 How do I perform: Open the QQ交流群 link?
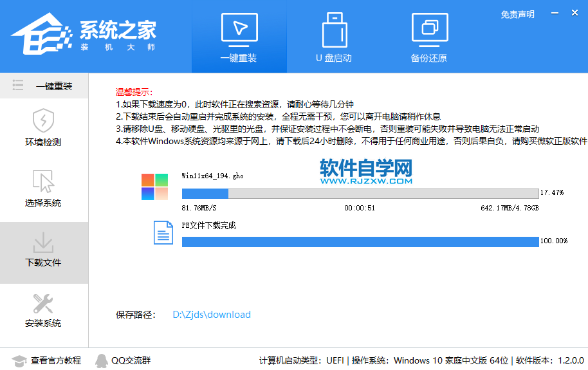click(x=131, y=360)
